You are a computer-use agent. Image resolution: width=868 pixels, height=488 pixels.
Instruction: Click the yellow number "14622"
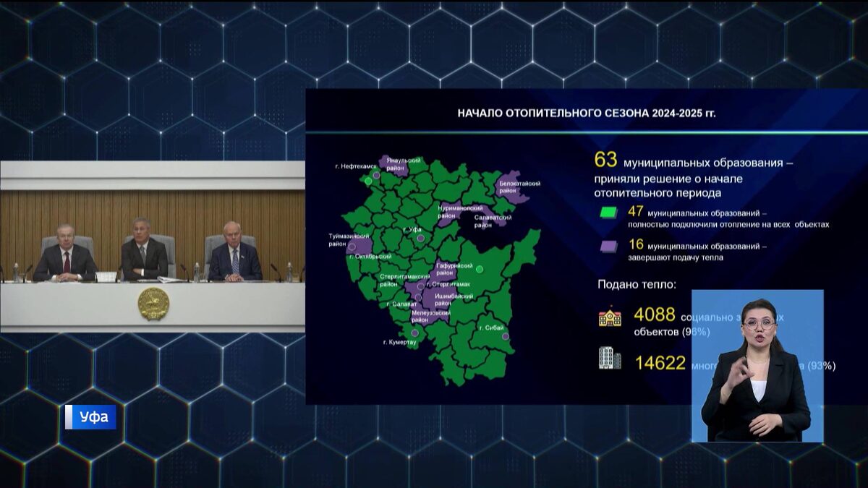(660, 363)
